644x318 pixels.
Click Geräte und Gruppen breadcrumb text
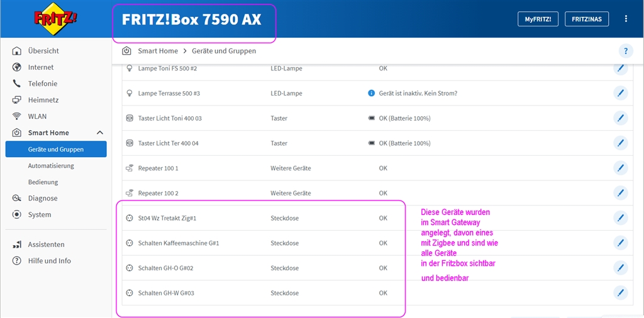224,51
